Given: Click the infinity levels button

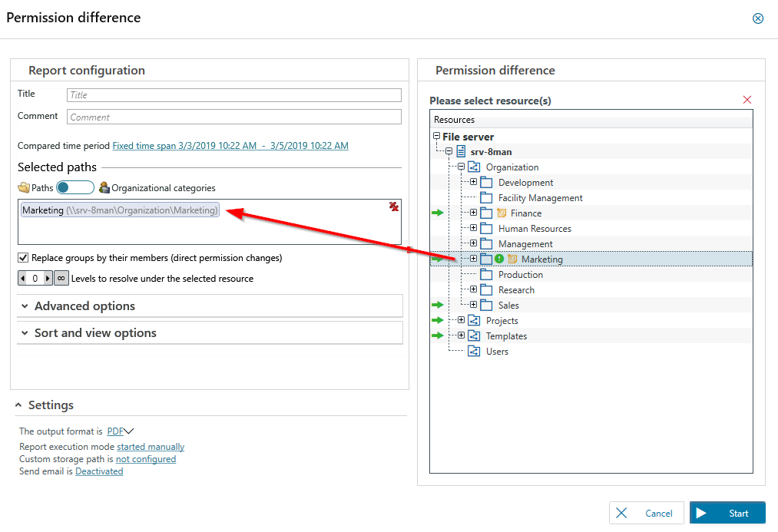Looking at the screenshot, I should [61, 279].
